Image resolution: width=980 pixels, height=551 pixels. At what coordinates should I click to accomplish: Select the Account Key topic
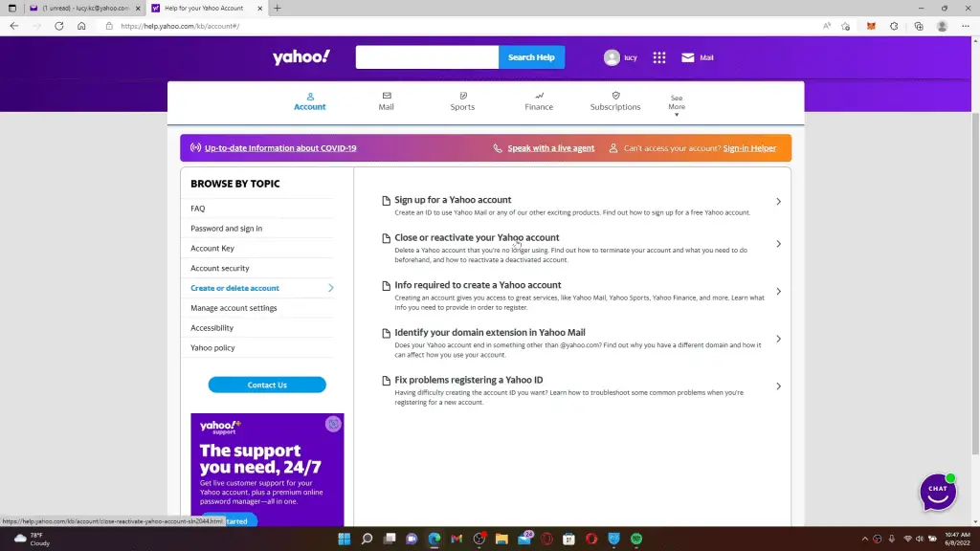coord(212,249)
